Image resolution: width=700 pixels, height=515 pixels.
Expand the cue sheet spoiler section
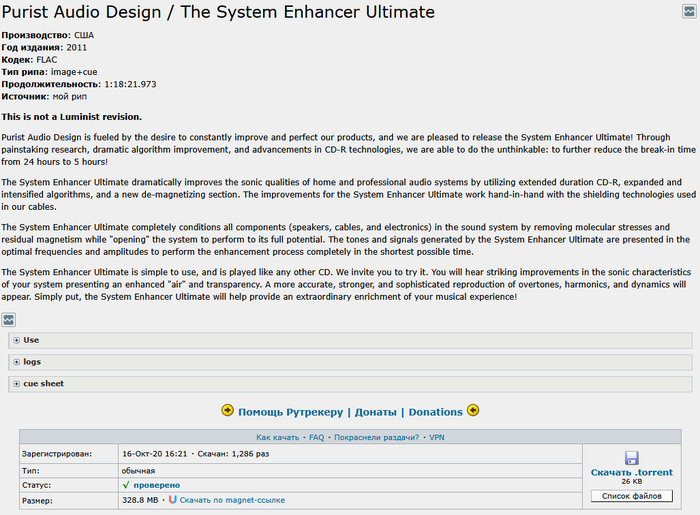tap(43, 384)
